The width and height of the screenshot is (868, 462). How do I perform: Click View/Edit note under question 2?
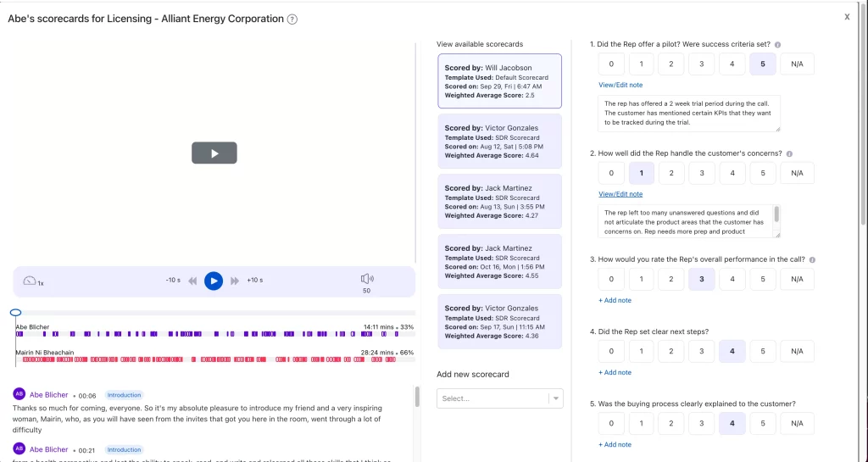click(620, 194)
